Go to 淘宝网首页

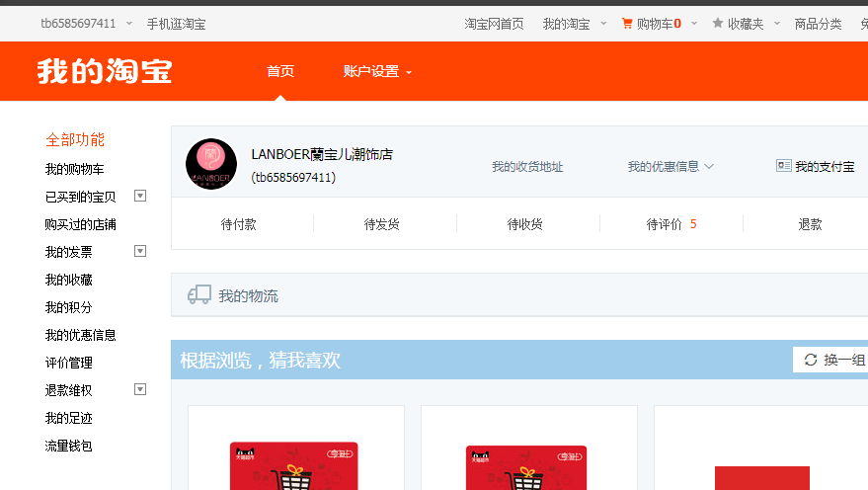pos(494,24)
